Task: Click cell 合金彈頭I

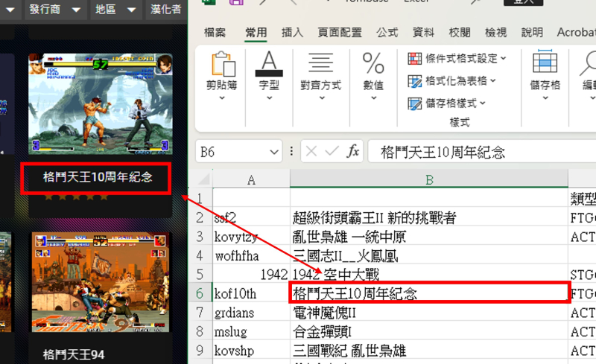Action: click(x=429, y=332)
